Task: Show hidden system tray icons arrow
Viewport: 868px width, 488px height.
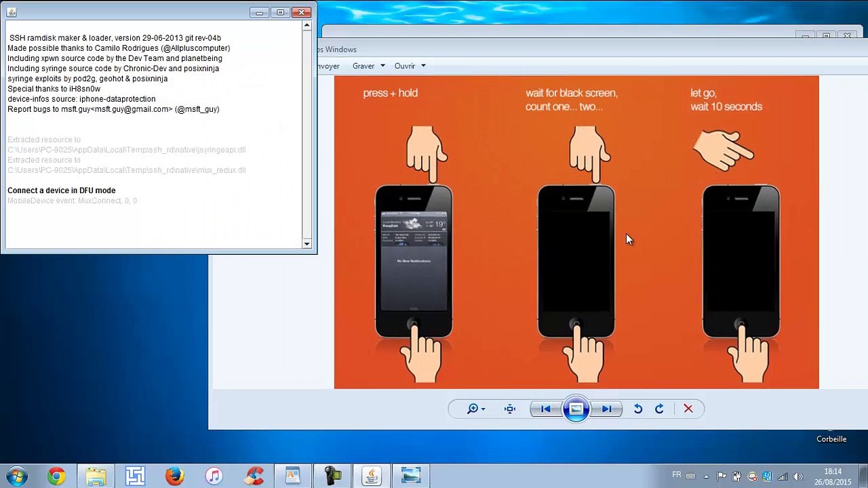Action: (x=705, y=476)
